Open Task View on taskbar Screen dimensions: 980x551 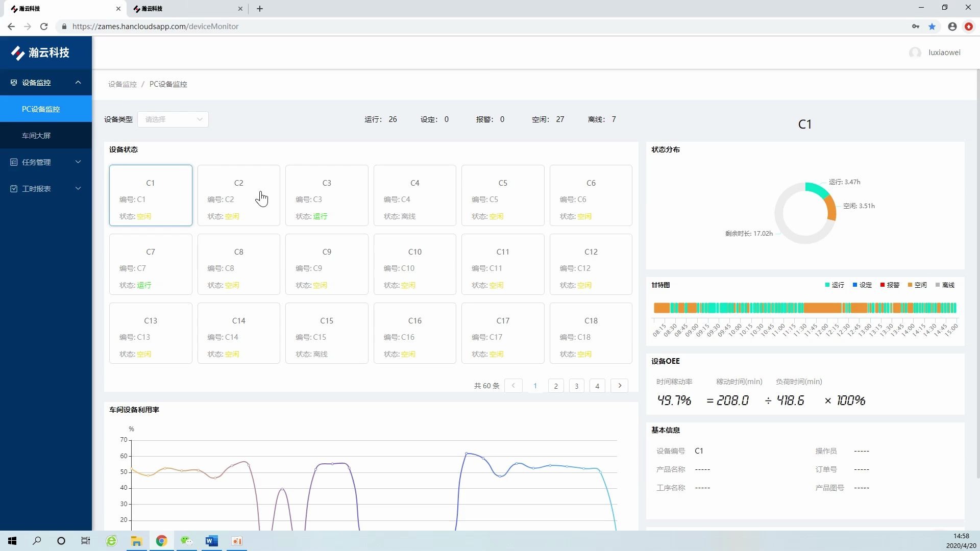[x=86, y=541]
